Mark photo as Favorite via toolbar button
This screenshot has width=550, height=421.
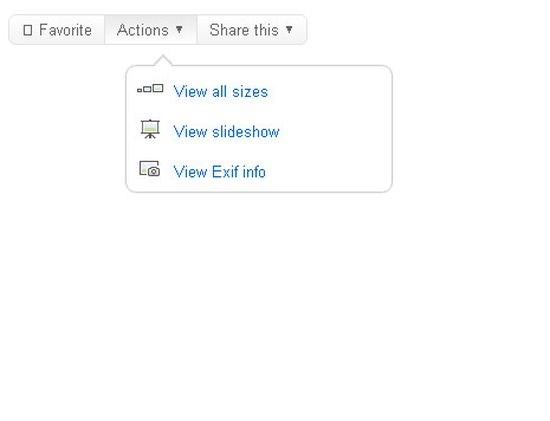57,30
